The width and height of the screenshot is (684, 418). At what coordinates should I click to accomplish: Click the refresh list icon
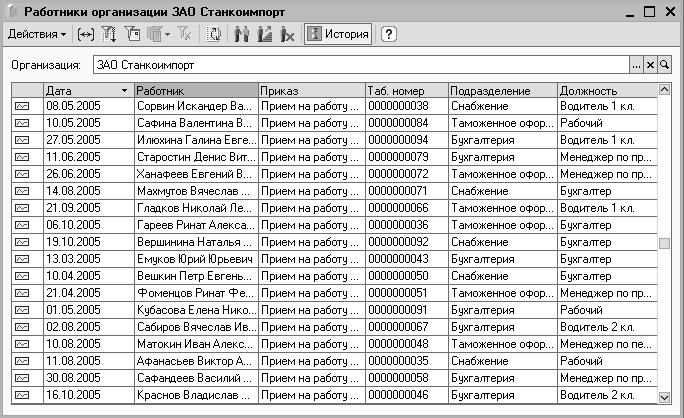[214, 34]
